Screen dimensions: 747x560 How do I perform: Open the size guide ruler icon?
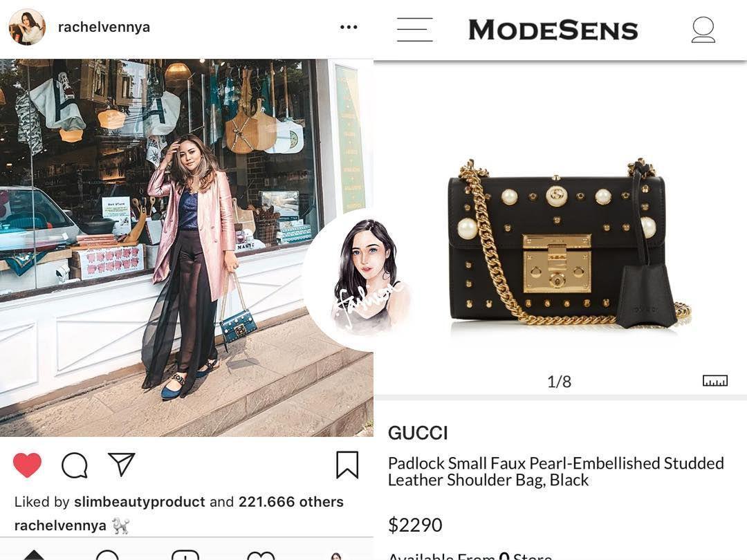tap(715, 380)
